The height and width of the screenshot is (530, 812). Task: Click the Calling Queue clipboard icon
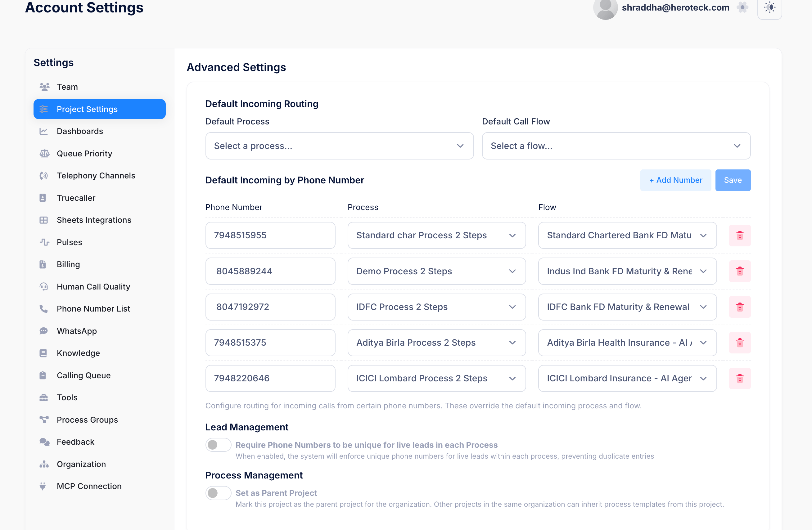(x=43, y=375)
